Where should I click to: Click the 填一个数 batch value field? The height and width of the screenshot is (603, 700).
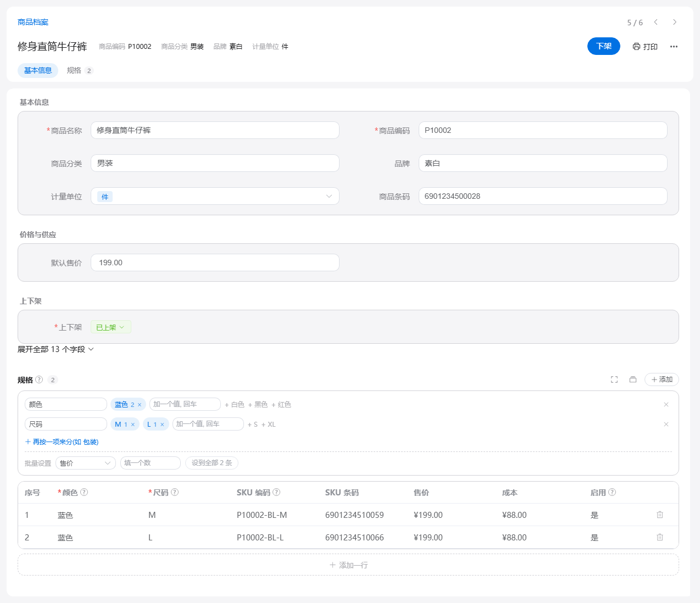click(x=151, y=463)
